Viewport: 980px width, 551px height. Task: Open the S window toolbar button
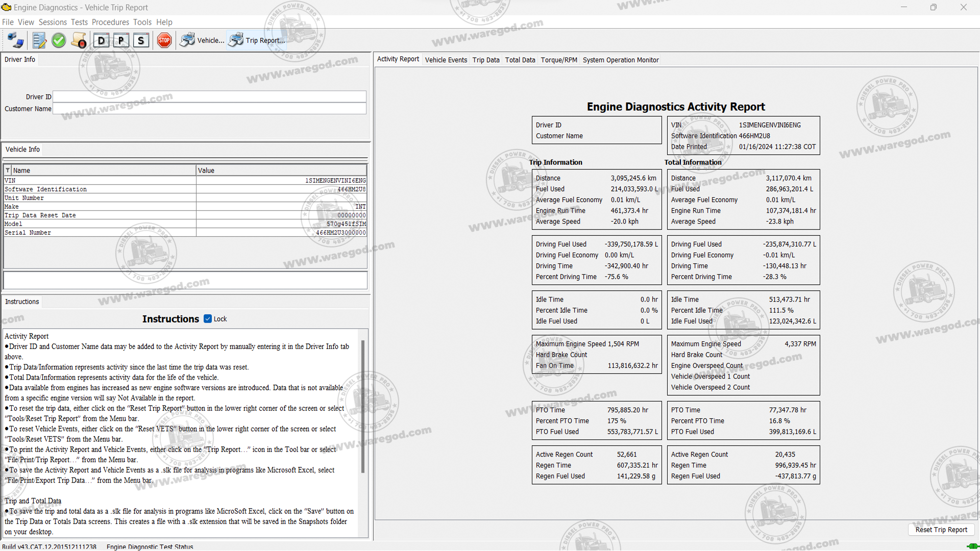(x=141, y=40)
